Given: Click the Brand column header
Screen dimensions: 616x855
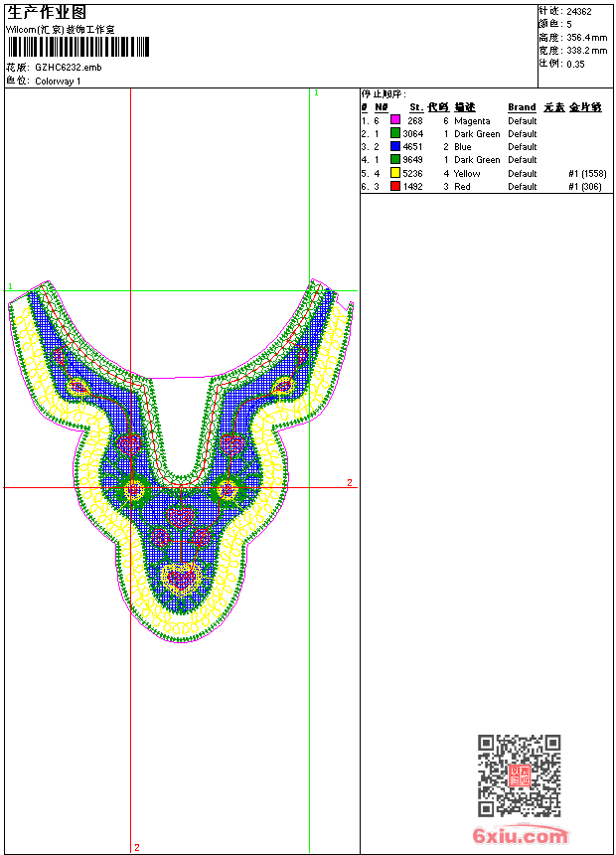Looking at the screenshot, I should (x=522, y=107).
